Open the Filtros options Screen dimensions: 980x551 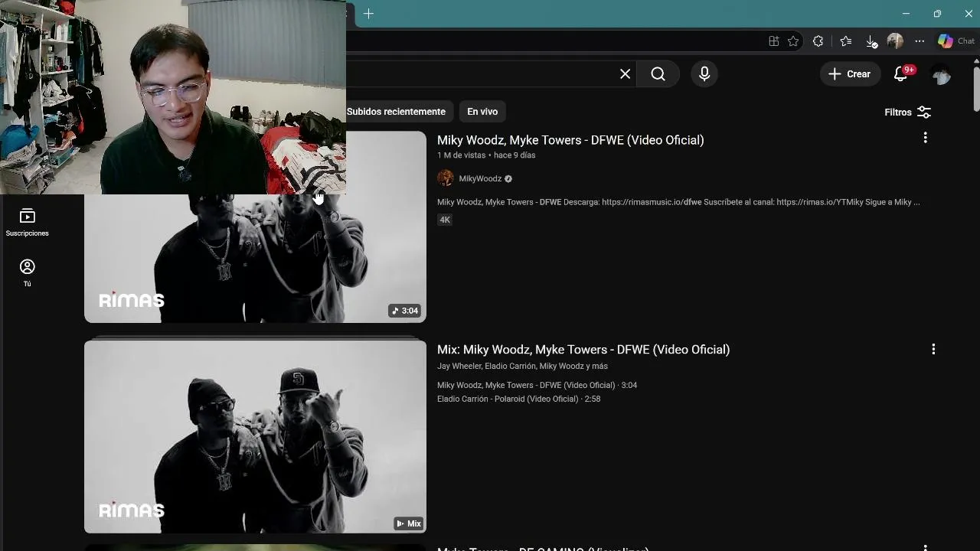908,112
